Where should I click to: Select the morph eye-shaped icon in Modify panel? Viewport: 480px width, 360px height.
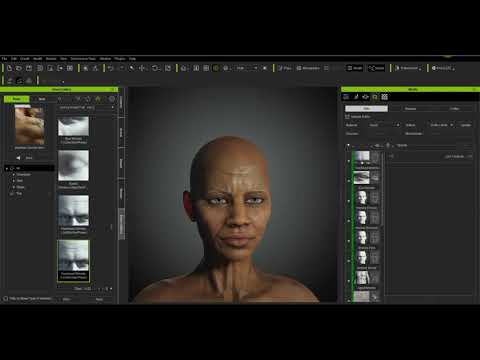365,97
